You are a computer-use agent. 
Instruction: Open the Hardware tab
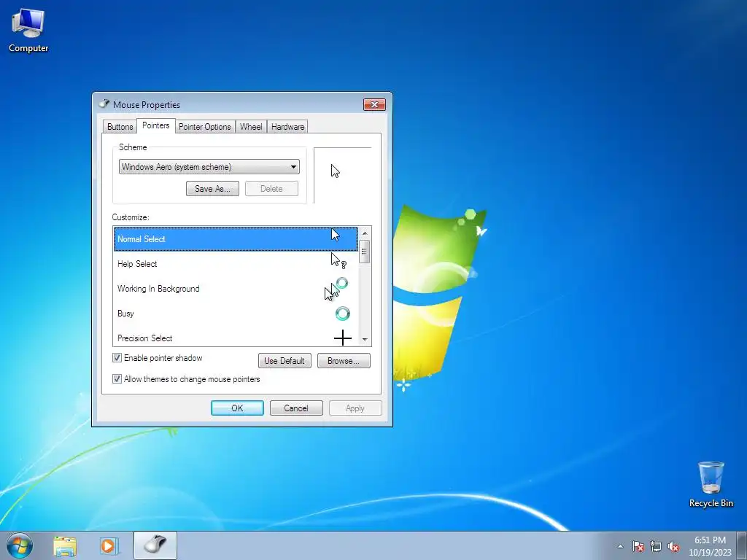point(287,127)
